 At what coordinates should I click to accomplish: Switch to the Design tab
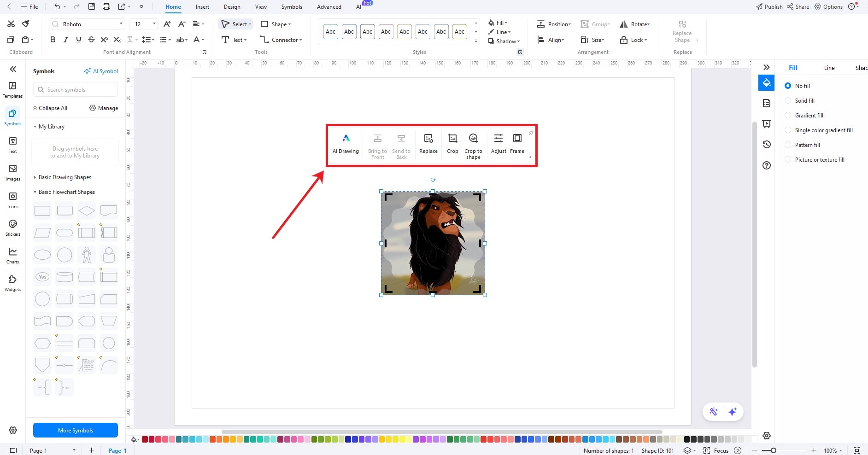pyautogui.click(x=232, y=6)
